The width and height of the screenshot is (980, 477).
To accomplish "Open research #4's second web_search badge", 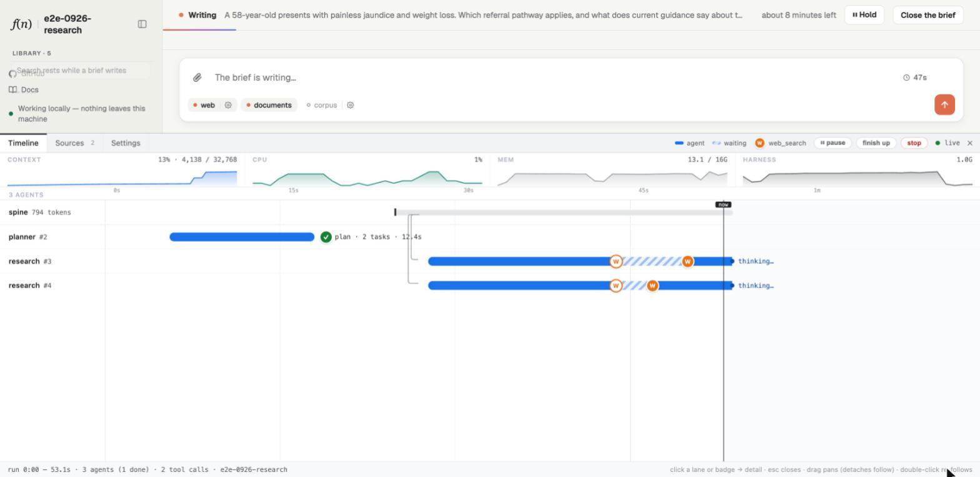I will [652, 286].
